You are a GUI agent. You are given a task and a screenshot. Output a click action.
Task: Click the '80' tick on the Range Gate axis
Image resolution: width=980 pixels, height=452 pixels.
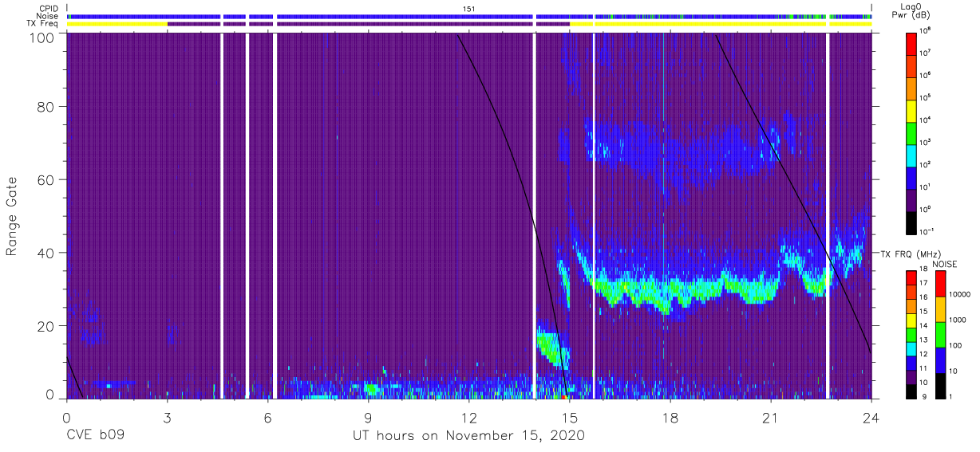point(46,106)
